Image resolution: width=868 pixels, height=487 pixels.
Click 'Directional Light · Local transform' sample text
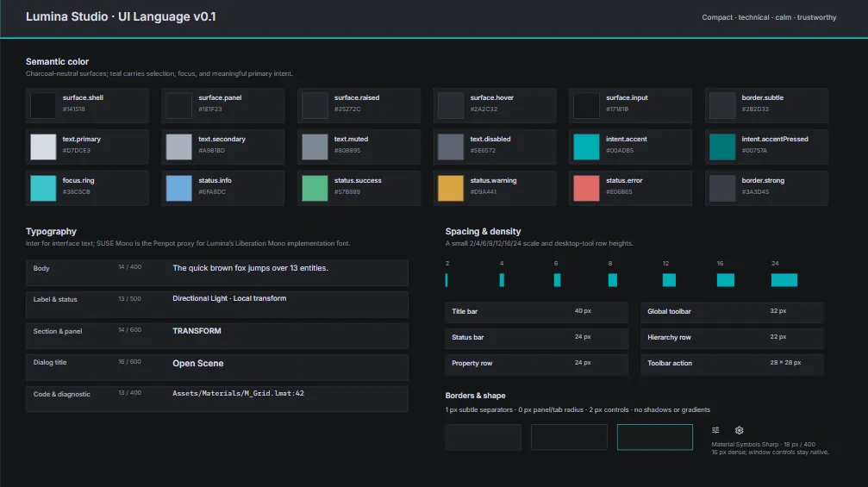[x=229, y=298]
